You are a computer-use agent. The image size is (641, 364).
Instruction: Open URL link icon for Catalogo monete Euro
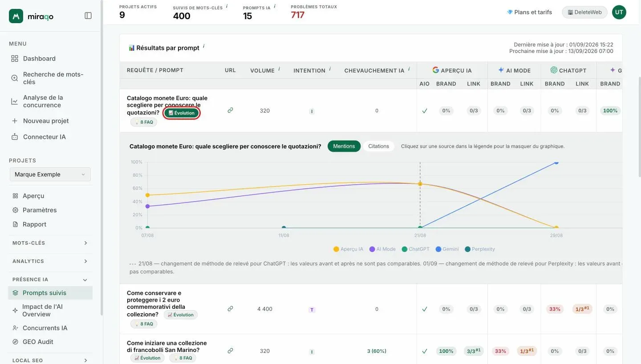tap(230, 110)
